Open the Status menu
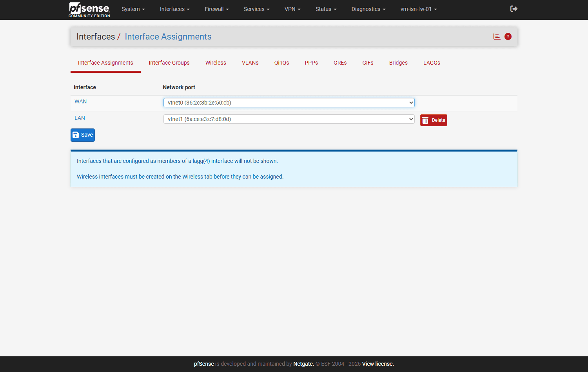588x372 pixels. pos(326,9)
